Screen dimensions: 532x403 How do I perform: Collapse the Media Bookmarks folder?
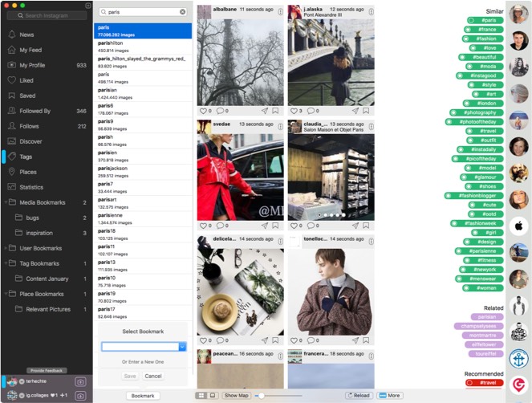coord(6,202)
